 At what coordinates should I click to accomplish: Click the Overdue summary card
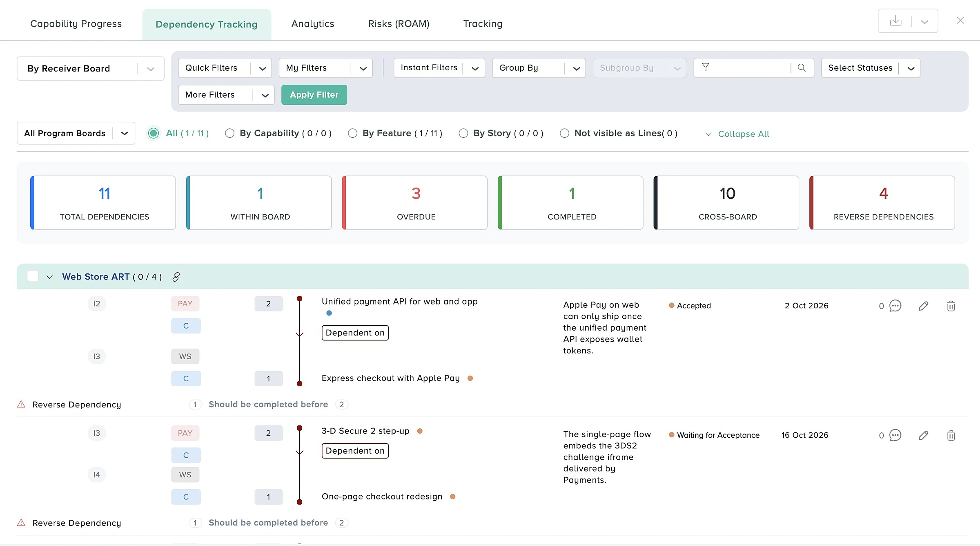click(414, 203)
